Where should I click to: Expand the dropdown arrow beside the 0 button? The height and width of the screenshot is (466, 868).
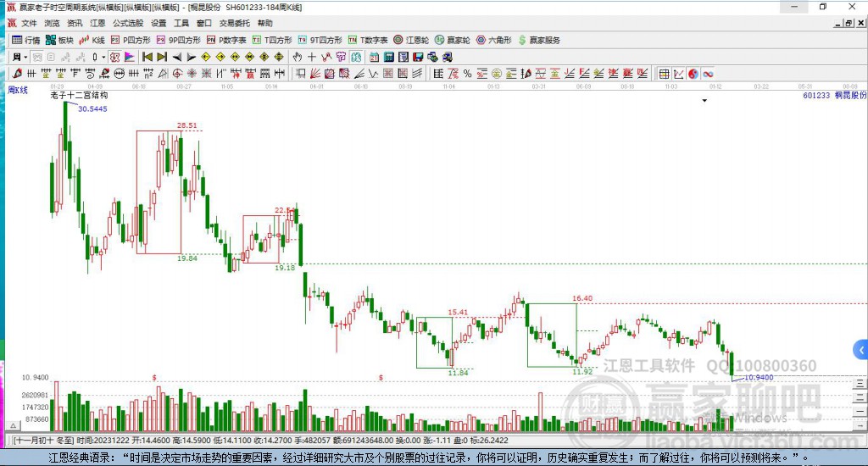pyautogui.click(x=103, y=57)
